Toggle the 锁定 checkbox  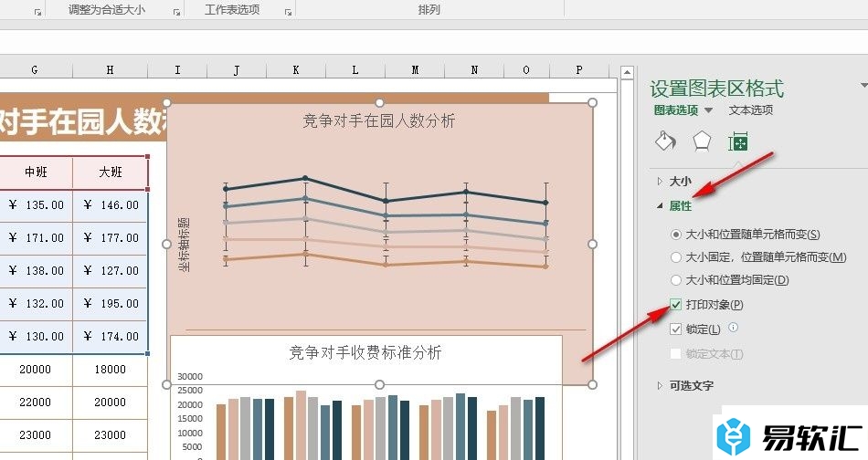[x=675, y=329]
